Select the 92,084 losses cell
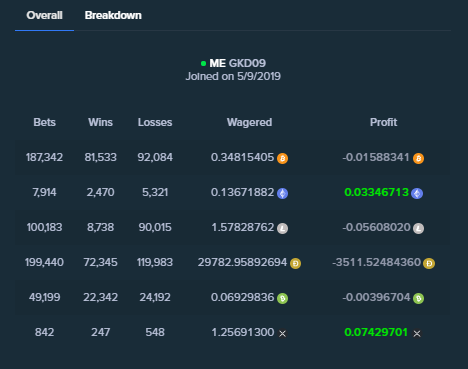468x369 pixels. tap(155, 157)
